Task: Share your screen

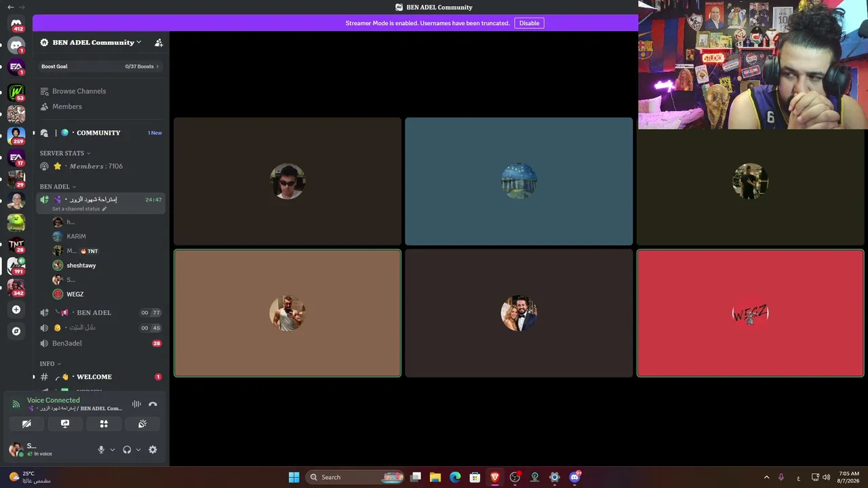Action: (65, 424)
